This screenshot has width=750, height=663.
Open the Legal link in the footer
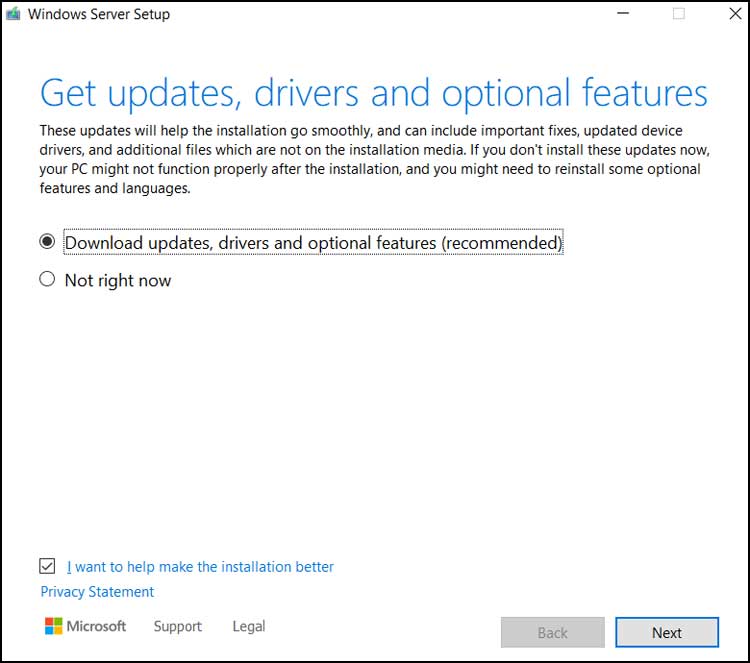[x=248, y=626]
